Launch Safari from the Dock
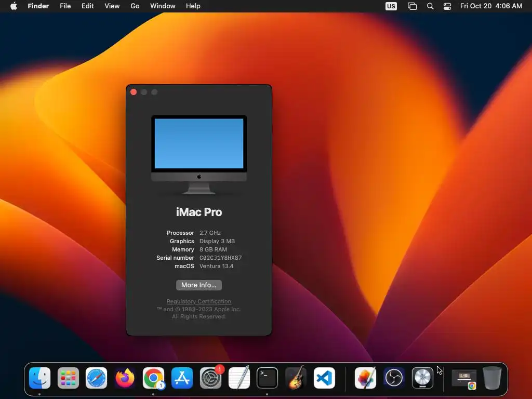This screenshot has height=399, width=532. [96, 378]
